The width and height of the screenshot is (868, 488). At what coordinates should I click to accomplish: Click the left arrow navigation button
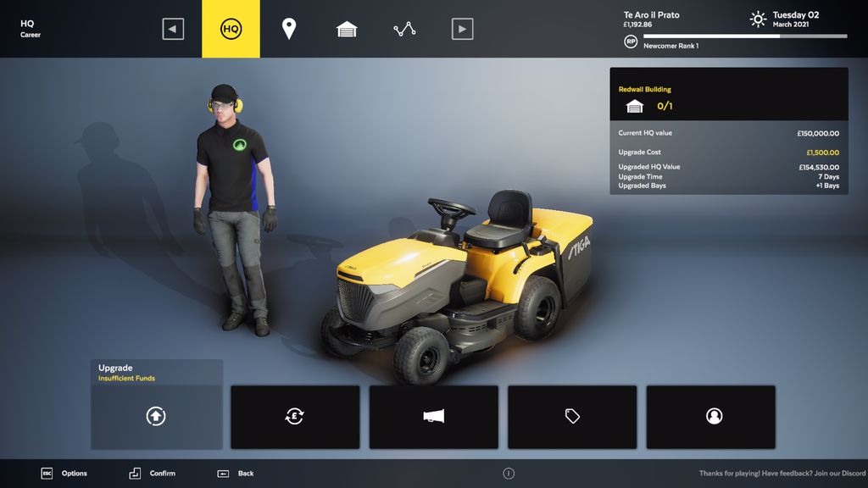coord(173,29)
